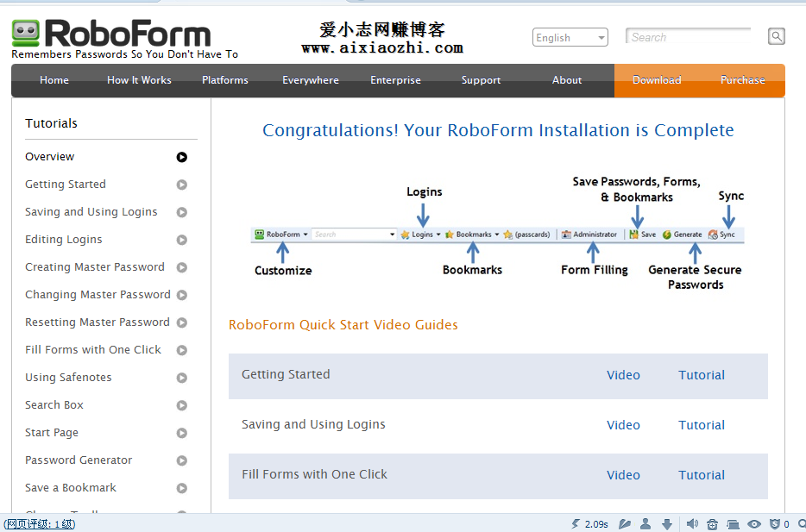Go to the Home menu item
The image size is (806, 532).
[x=54, y=80]
